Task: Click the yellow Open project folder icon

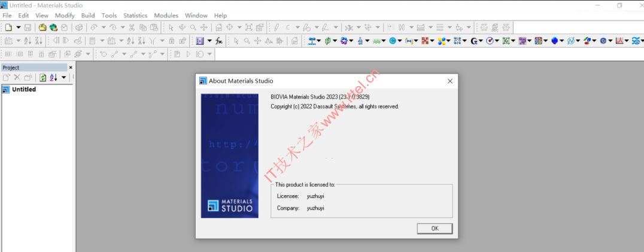Action: click(42, 28)
